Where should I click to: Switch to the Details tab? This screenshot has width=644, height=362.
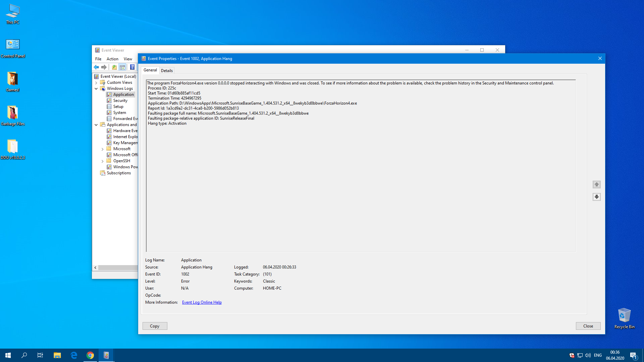tap(167, 70)
